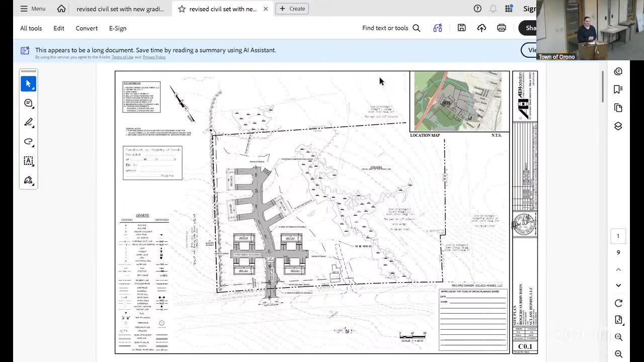Screen dimensions: 644x362
Task: Zoom in with the magnifier plus icon
Action: pyautogui.click(x=618, y=337)
